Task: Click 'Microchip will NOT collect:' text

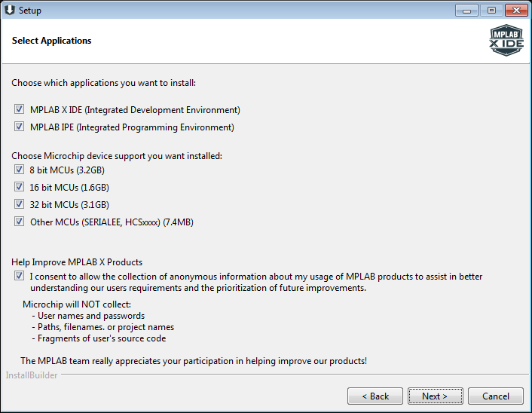Action: point(77,304)
